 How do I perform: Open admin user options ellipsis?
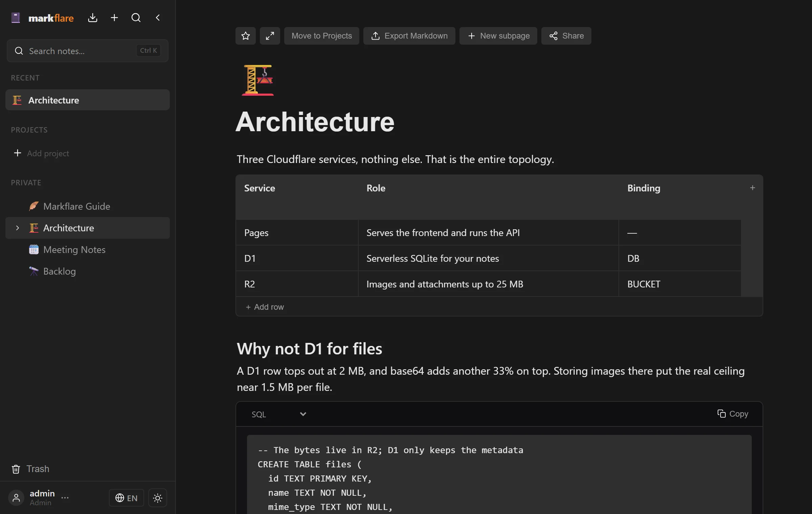click(x=65, y=497)
